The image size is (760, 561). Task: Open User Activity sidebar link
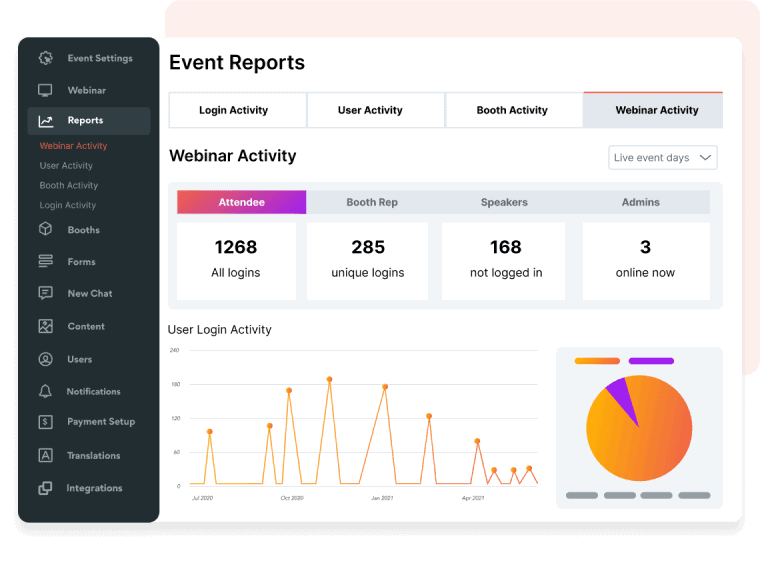coord(66,166)
